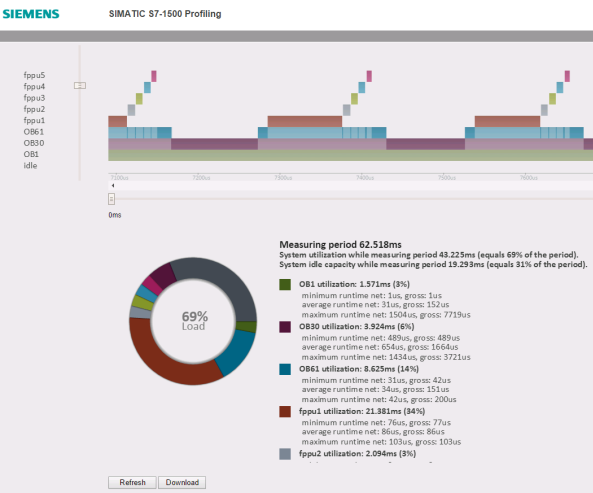Viewport: 593px width, 493px height.
Task: Click the 0ms label below the slider
Action: coord(115,215)
